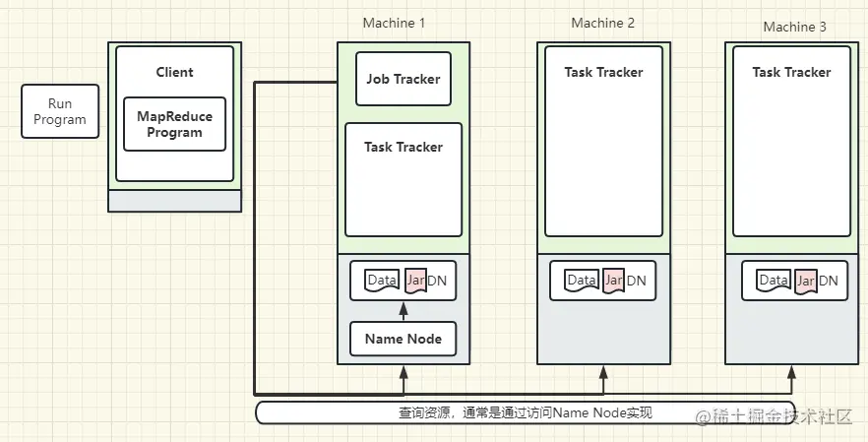Click the DN label in Machine 1
Viewport: 868px width, 442px height.
pos(437,281)
